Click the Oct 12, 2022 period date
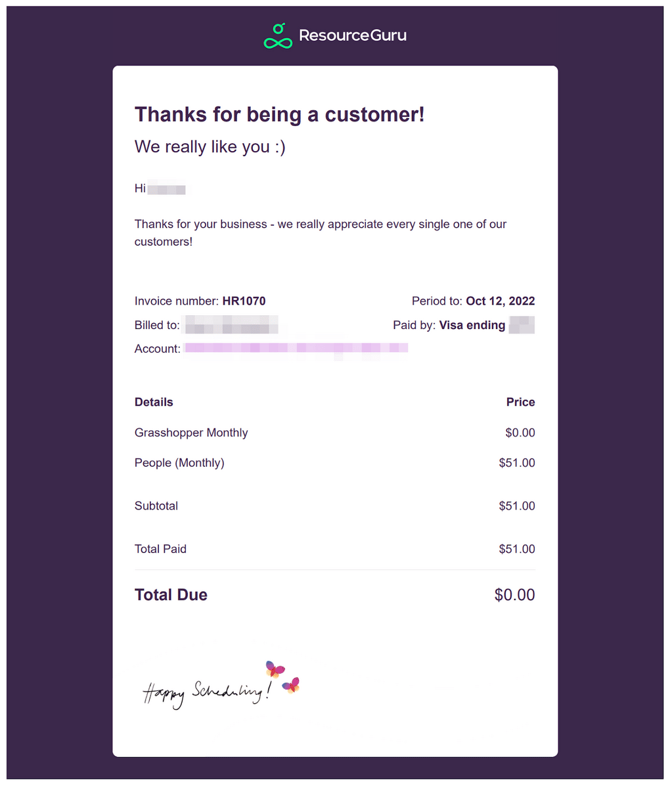This screenshot has width=672, height=788. point(500,301)
